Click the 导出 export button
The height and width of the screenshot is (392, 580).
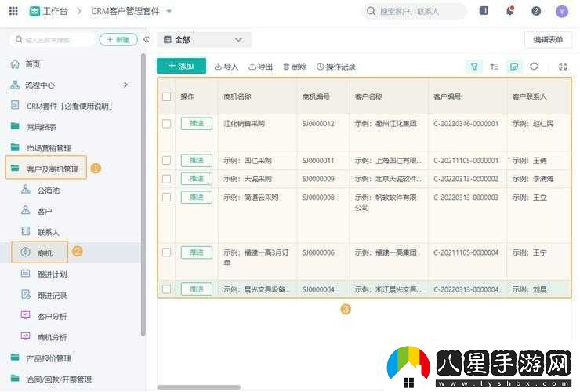click(260, 67)
